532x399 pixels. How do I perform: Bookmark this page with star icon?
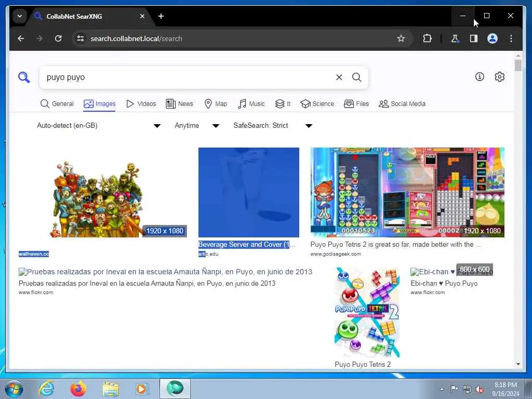coord(401,38)
